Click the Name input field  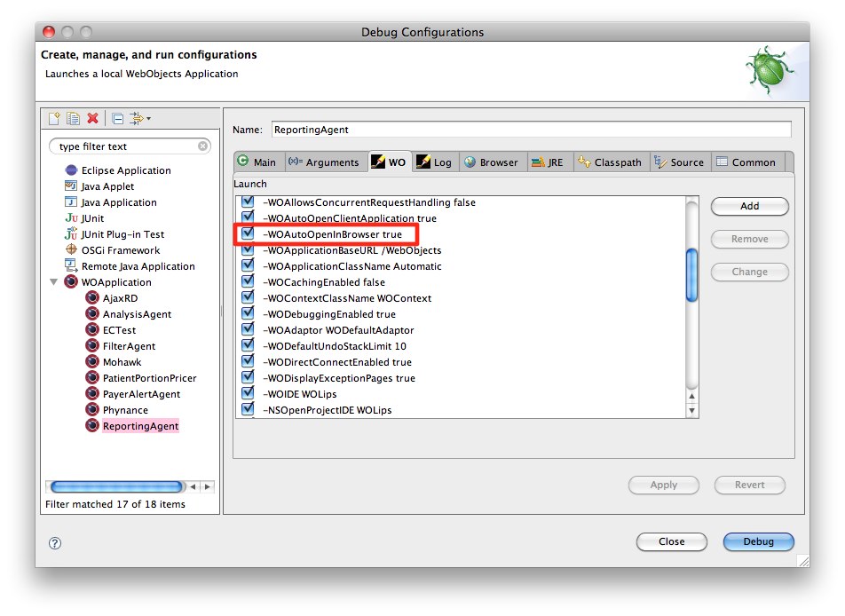[530, 130]
